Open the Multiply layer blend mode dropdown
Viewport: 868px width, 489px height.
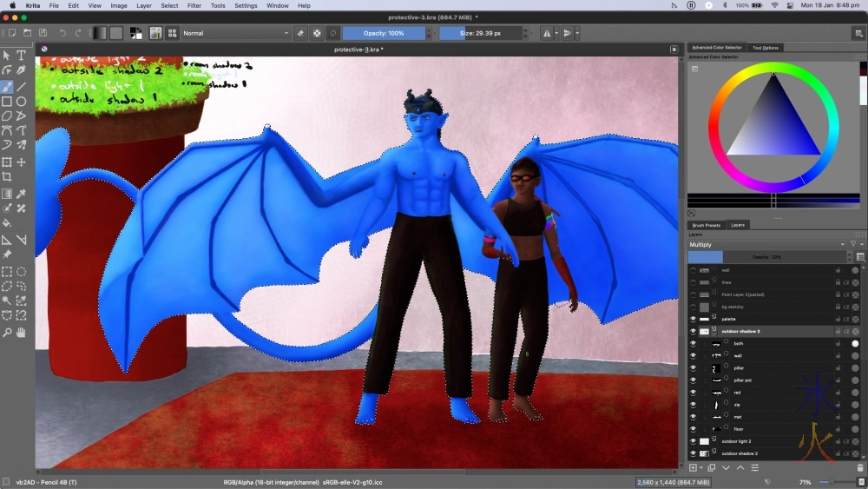point(767,245)
